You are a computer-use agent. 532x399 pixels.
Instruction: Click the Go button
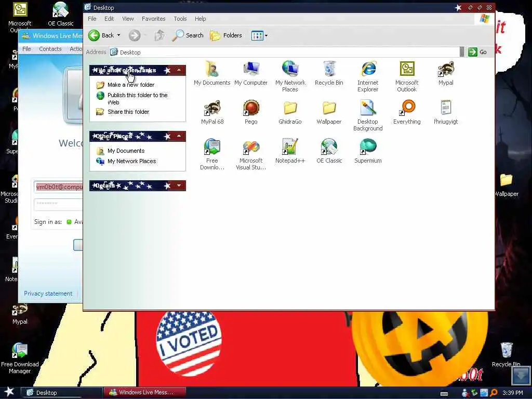(478, 52)
